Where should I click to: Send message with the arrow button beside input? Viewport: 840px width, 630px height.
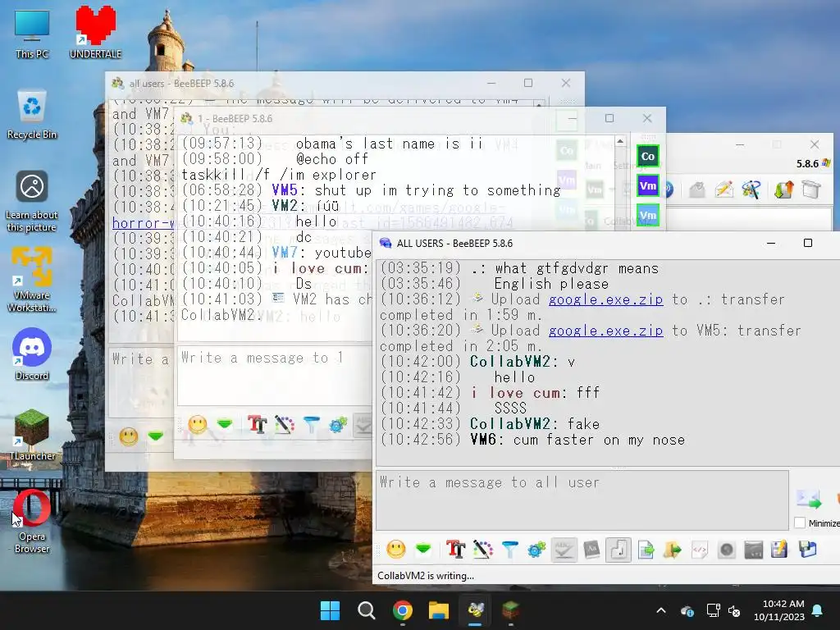pos(808,499)
